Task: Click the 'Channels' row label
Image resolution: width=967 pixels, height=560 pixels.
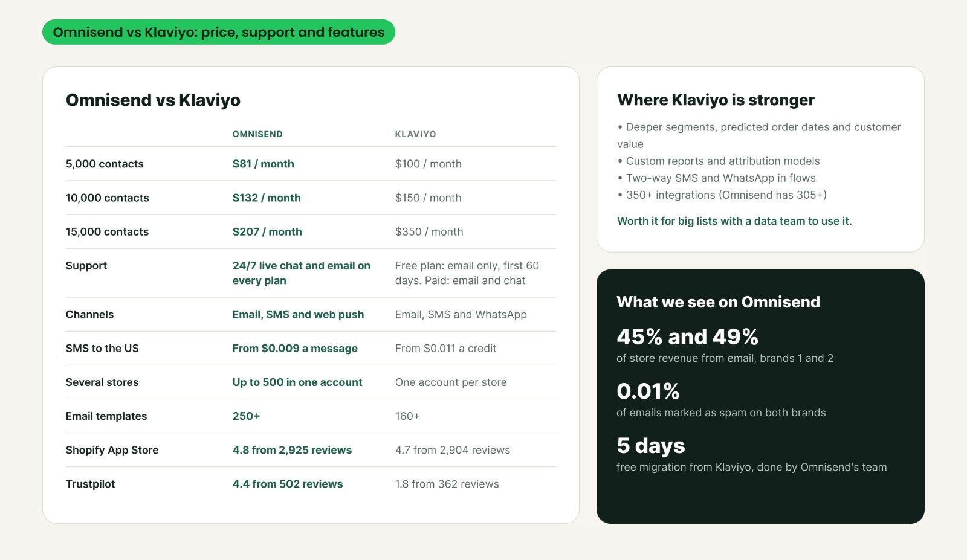Action: (x=89, y=314)
